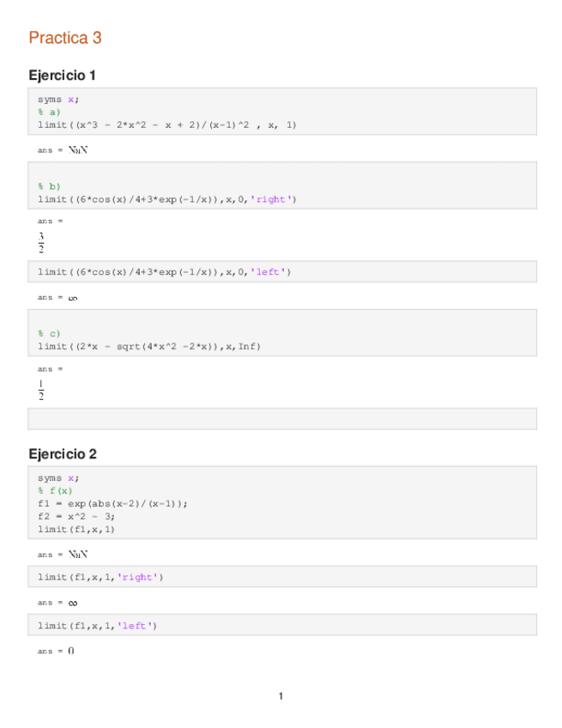Screen dimensions: 562x728
Task: Select the Ejercicio 1 heading
Action: [x=62, y=76]
